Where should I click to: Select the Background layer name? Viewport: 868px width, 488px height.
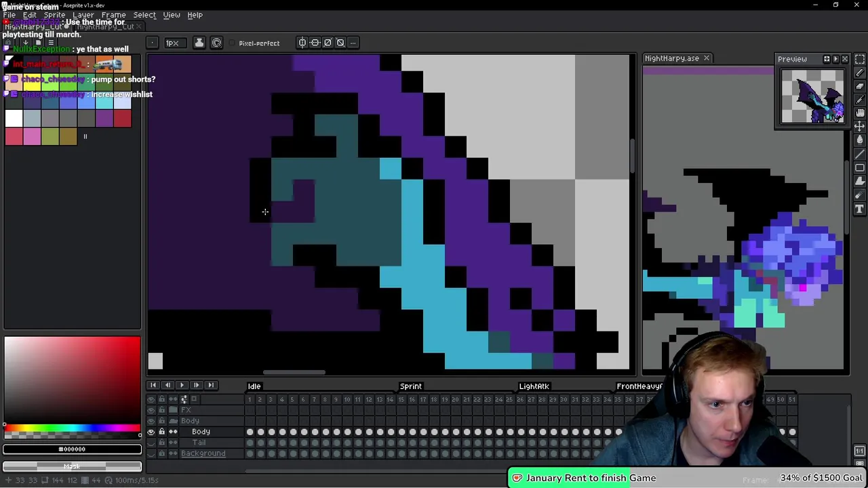(203, 453)
